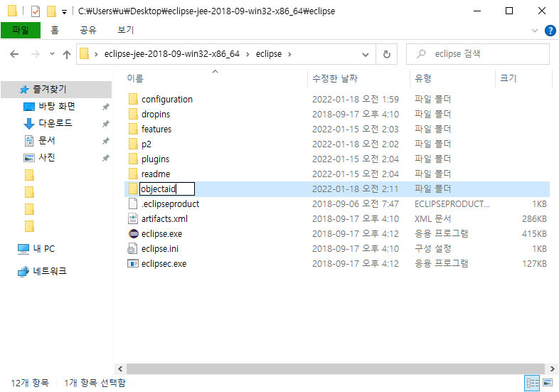The width and height of the screenshot is (559, 392).
Task: Click the scroll left arrow
Action: [120, 369]
